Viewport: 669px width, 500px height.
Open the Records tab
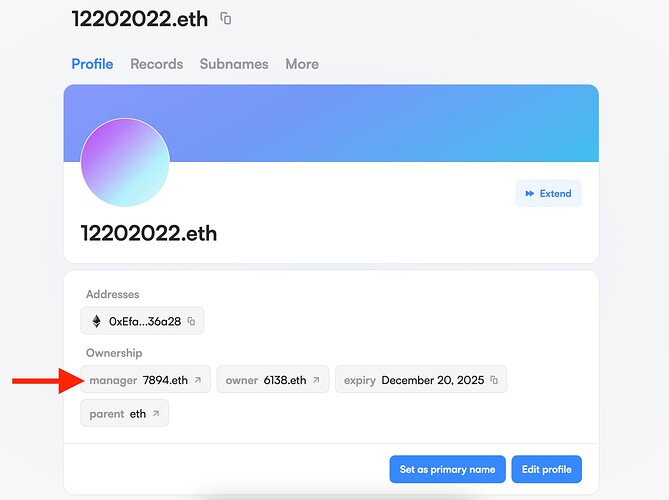(157, 64)
